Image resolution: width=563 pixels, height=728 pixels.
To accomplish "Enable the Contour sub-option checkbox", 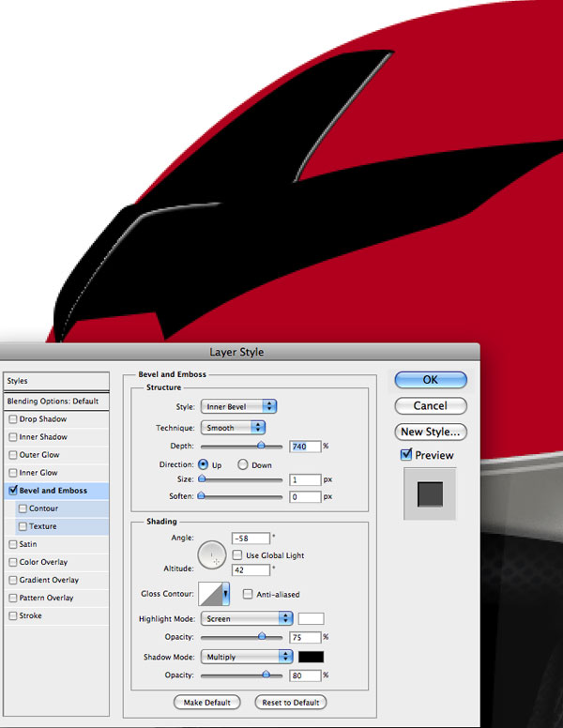I will point(23,508).
